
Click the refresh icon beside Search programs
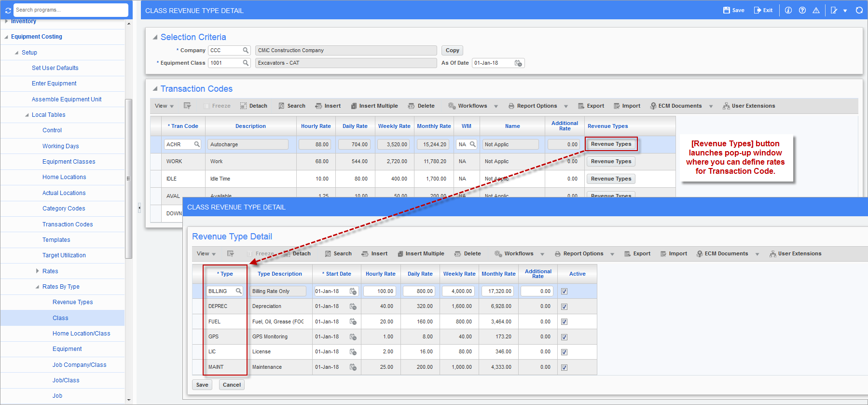[x=8, y=10]
